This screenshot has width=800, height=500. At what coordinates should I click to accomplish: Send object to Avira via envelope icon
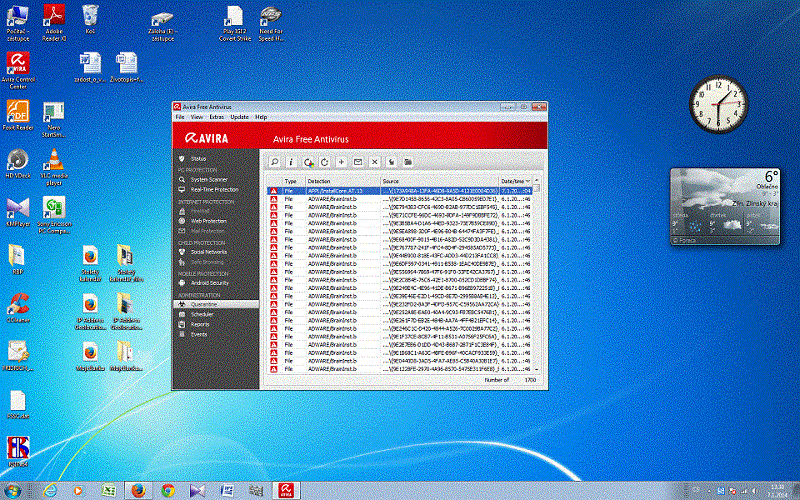(358, 161)
